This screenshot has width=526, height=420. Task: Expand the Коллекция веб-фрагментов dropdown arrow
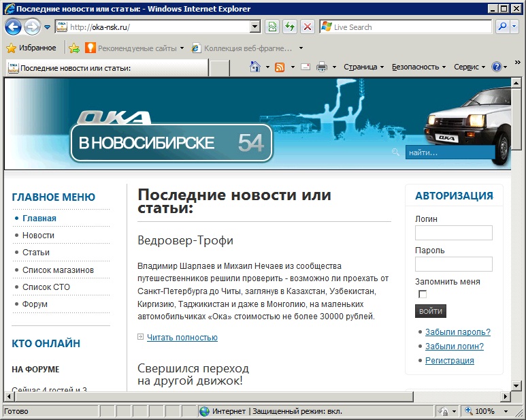point(301,48)
